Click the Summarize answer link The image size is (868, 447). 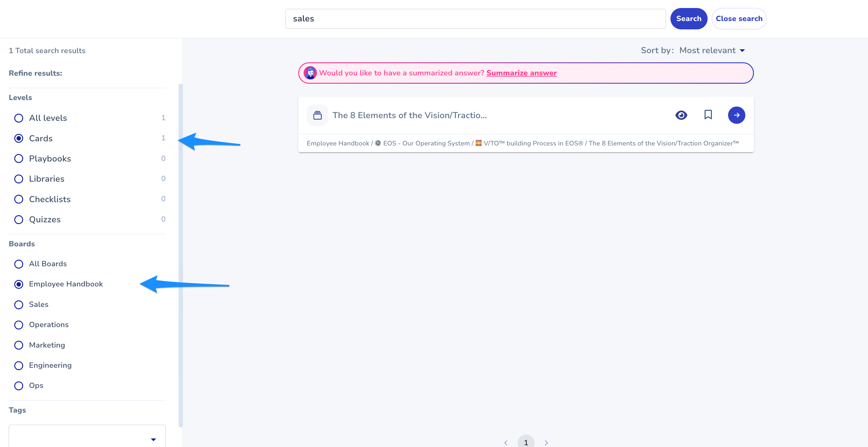[521, 73]
